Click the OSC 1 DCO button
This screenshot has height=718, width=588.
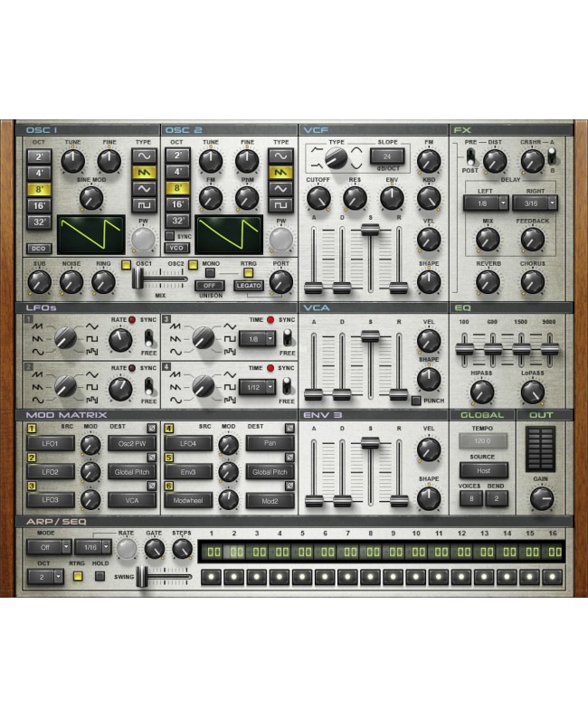pos(39,248)
